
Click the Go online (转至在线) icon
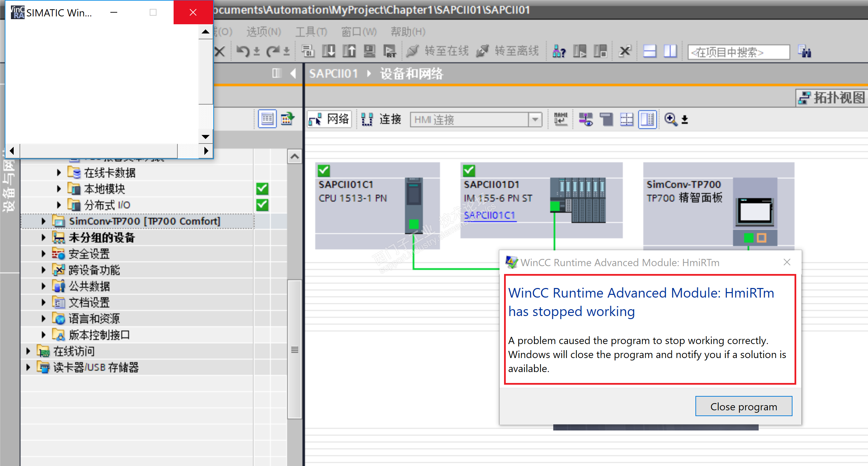[x=413, y=52]
